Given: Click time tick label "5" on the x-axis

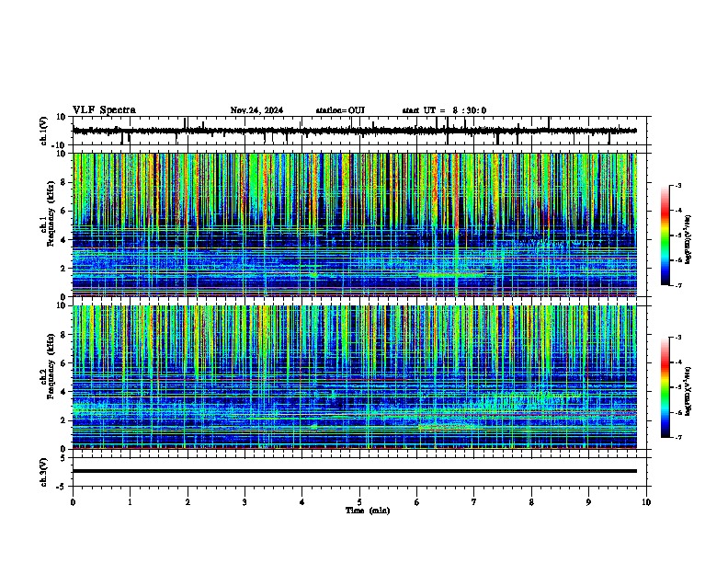Looking at the screenshot, I should (x=359, y=502).
